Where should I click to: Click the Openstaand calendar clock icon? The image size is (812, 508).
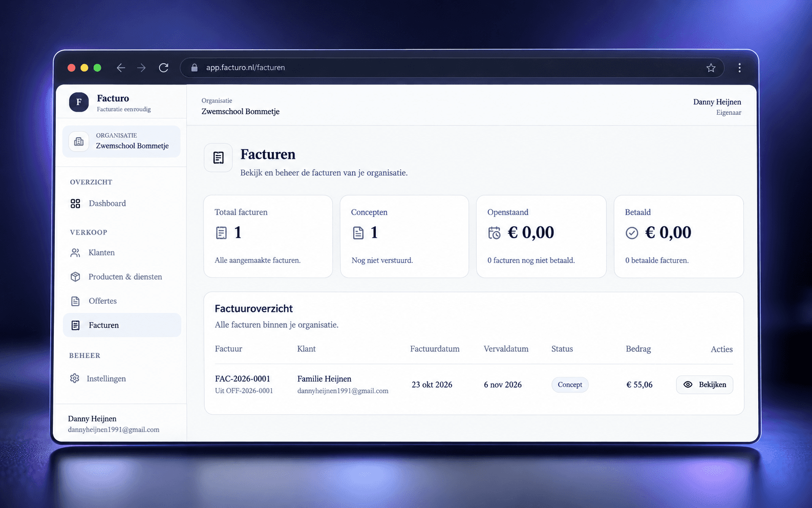tap(494, 233)
